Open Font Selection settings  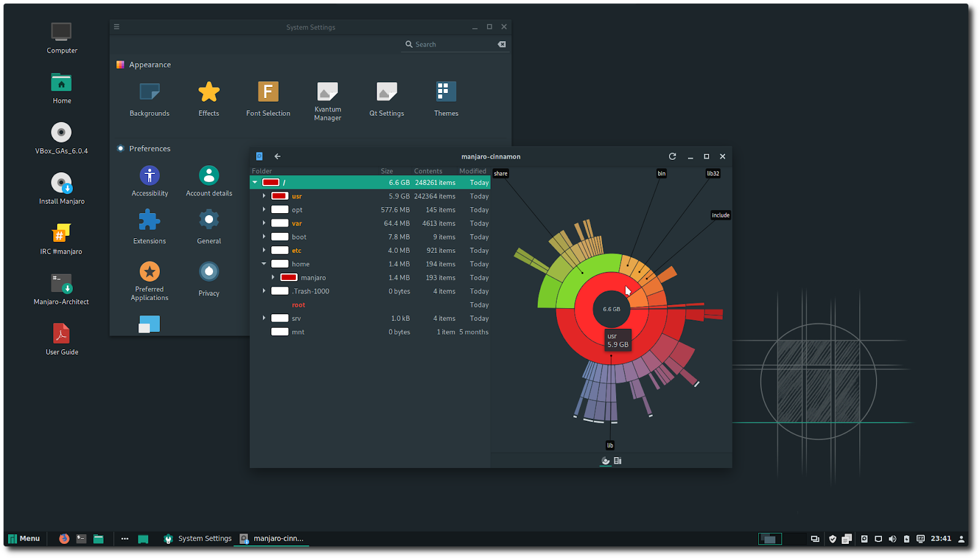[268, 99]
